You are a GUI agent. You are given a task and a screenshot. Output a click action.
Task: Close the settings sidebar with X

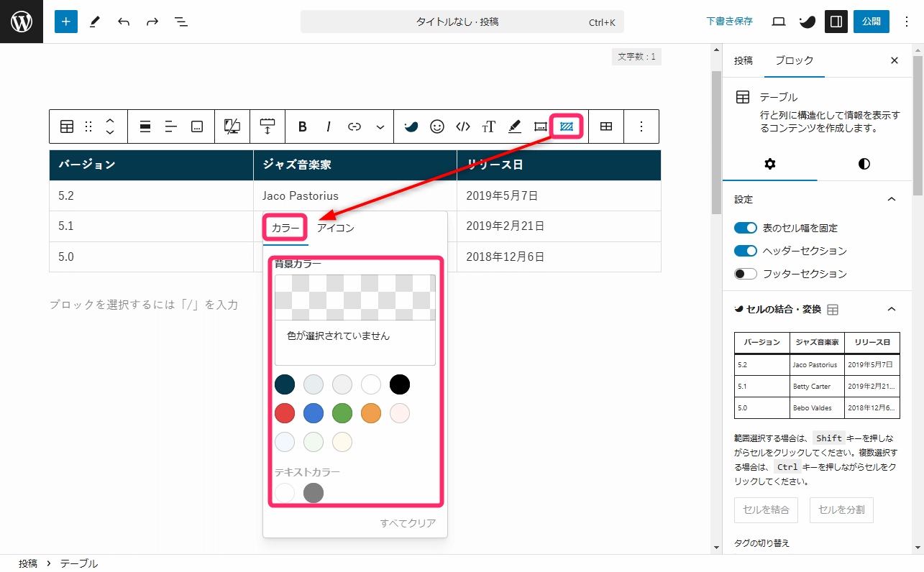tap(895, 60)
